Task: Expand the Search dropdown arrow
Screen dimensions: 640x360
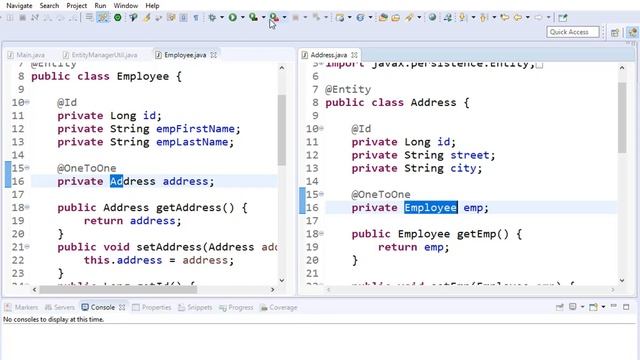Action: coord(419,18)
